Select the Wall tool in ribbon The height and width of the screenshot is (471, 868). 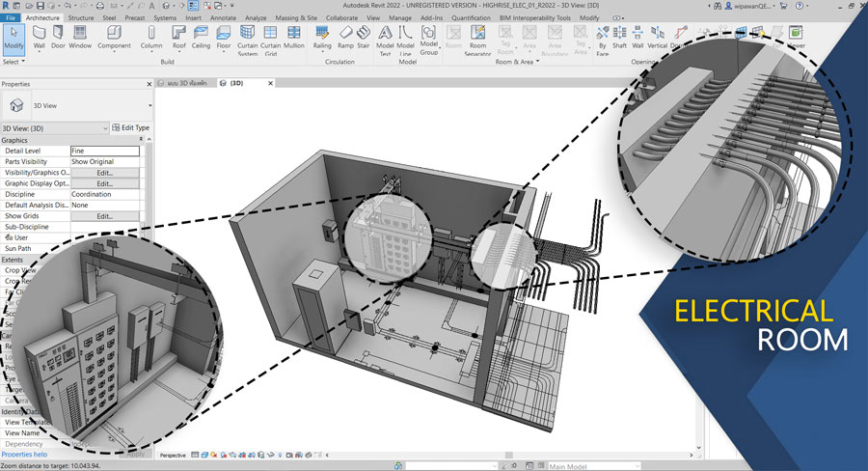[40, 37]
